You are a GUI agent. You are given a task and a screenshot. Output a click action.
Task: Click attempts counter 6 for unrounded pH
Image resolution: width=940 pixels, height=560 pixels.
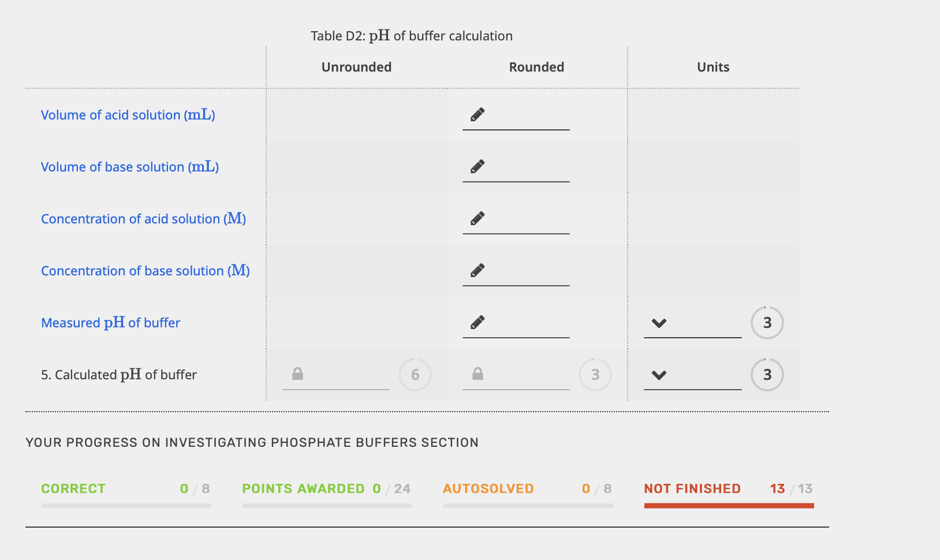[x=415, y=375]
